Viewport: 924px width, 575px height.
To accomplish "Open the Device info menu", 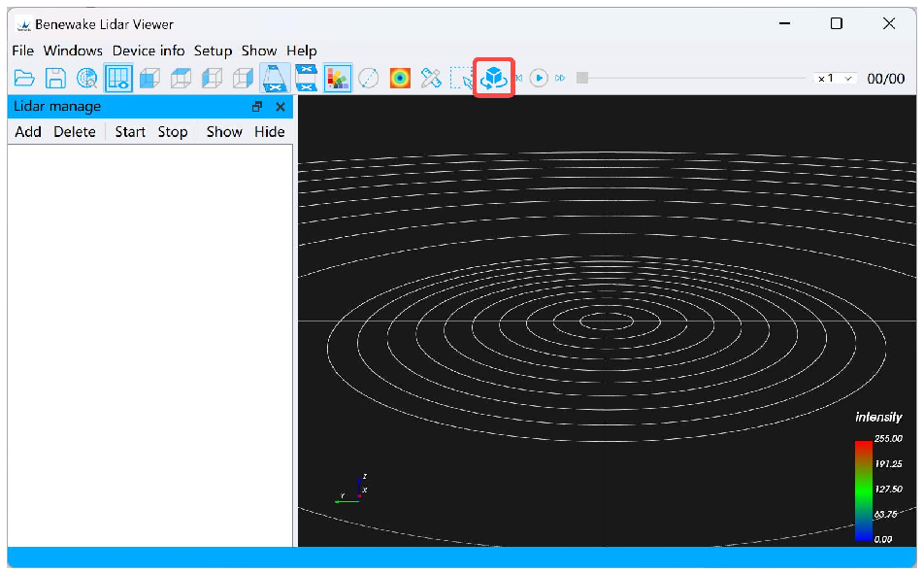I will click(148, 51).
